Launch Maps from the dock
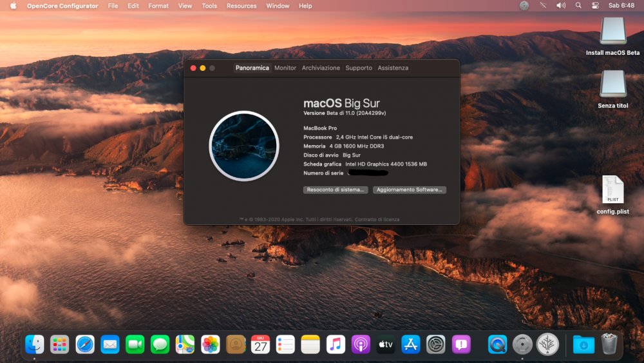644x363 pixels. [185, 344]
